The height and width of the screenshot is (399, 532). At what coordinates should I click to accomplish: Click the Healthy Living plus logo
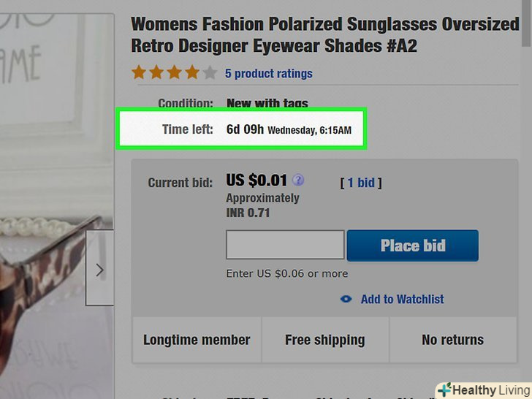click(x=444, y=389)
